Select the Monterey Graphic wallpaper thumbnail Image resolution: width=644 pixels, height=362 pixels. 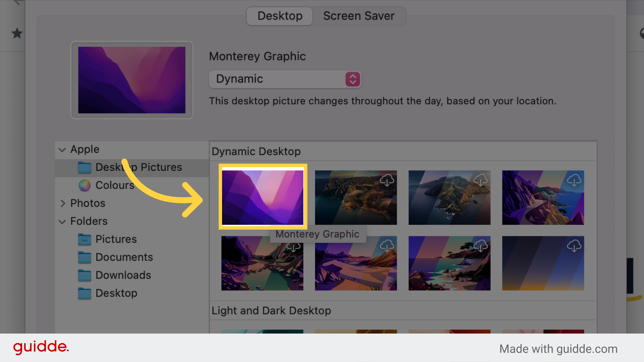[x=263, y=197]
